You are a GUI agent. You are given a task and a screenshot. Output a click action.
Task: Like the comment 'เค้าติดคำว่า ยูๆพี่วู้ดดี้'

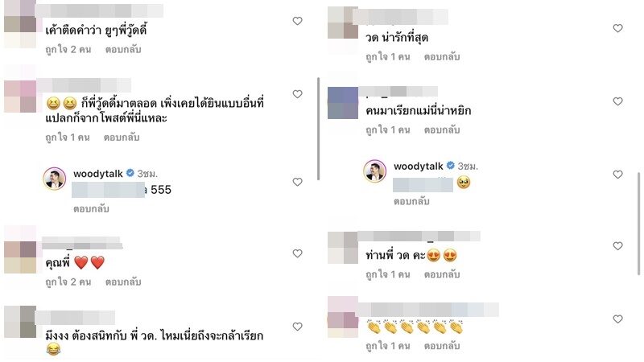[297, 21]
